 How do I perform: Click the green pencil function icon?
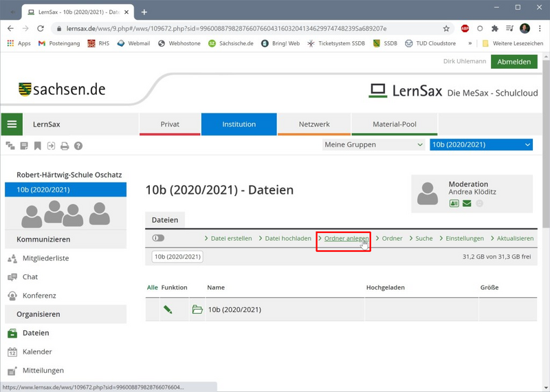click(168, 309)
